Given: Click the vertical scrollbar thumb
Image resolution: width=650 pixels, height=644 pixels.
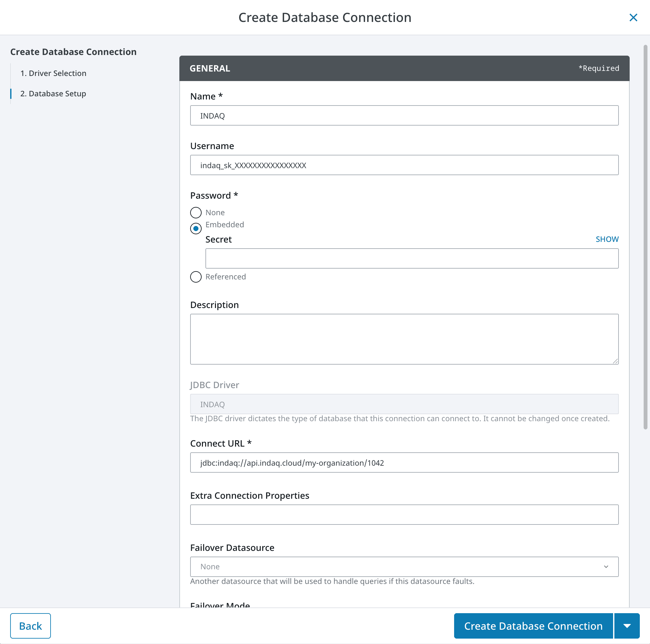Looking at the screenshot, I should coord(645,237).
